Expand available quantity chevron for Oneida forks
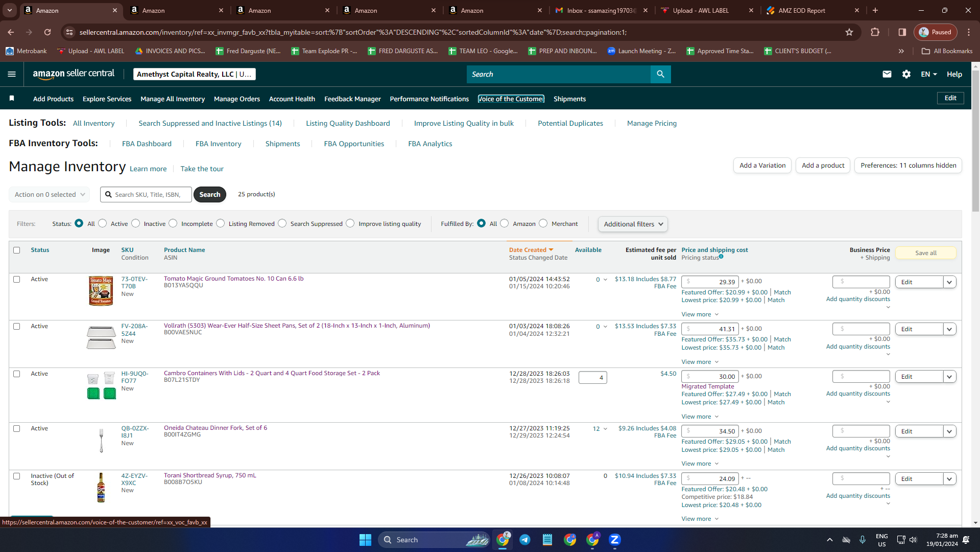Screen dimensions: 980x552 (x=605, y=429)
